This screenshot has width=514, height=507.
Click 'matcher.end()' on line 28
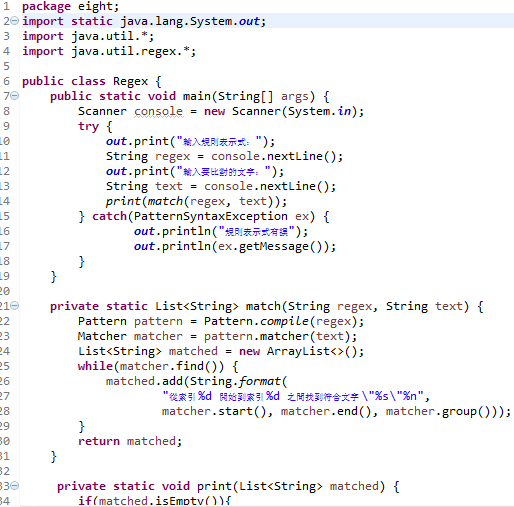[x=326, y=411]
